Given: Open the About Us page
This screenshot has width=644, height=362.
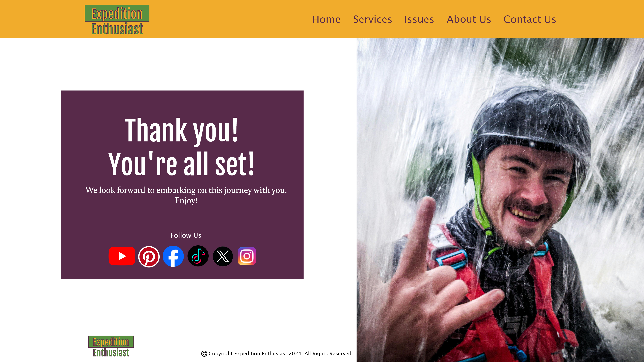Looking at the screenshot, I should coord(469,19).
